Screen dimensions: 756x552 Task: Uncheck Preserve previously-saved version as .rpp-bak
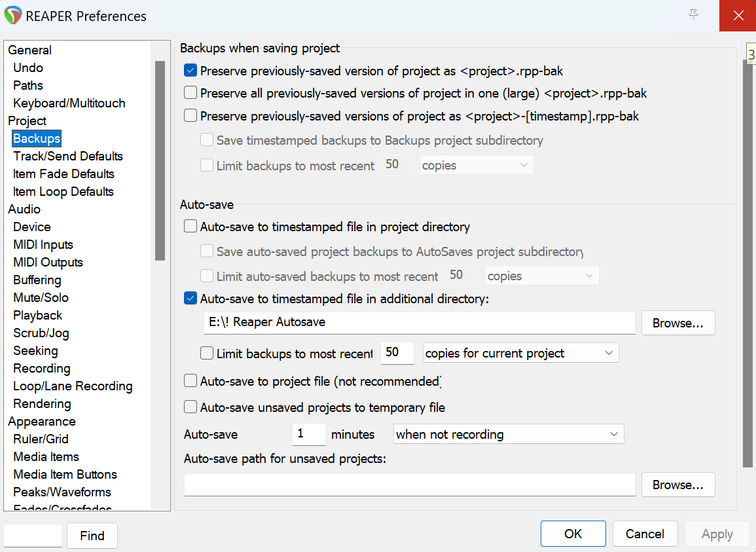(x=190, y=71)
